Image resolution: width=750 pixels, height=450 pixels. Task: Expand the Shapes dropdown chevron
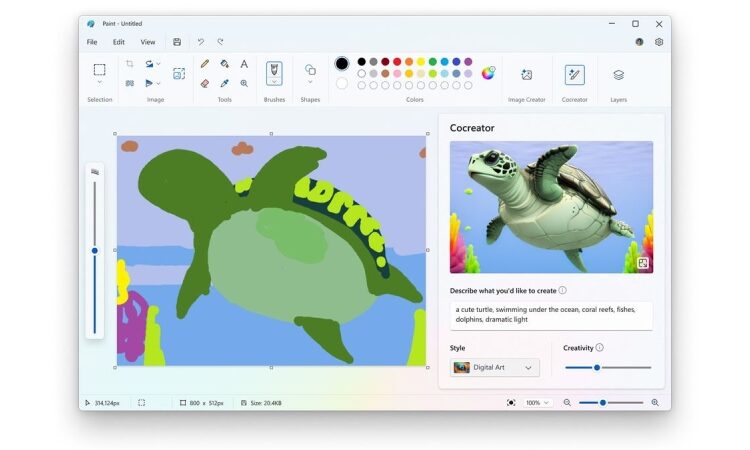pyautogui.click(x=310, y=82)
